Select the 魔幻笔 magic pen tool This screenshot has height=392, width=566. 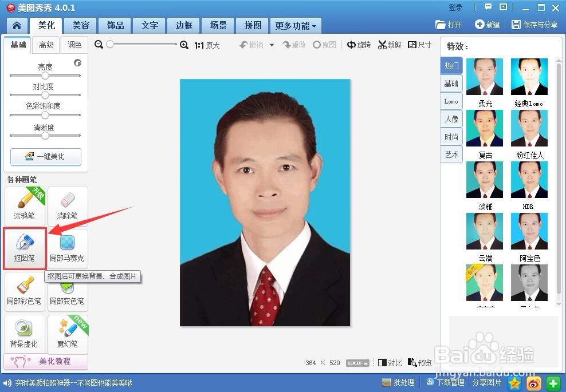click(x=67, y=333)
